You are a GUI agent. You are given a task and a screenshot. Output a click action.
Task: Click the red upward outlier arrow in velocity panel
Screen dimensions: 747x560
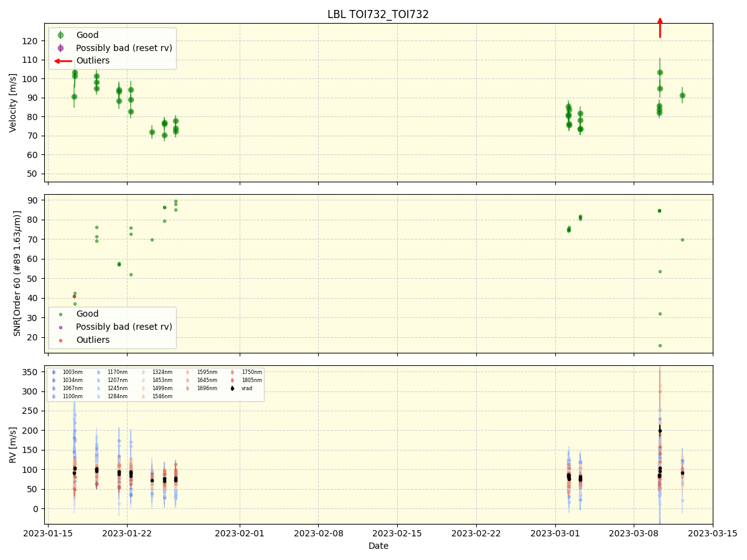[x=660, y=27]
